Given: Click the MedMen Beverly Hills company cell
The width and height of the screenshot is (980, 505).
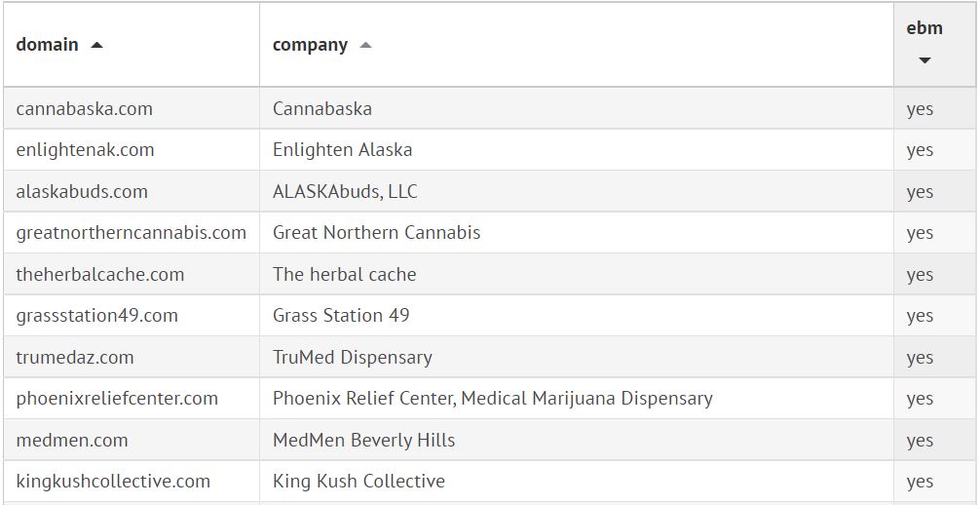Looking at the screenshot, I should pos(364,440).
